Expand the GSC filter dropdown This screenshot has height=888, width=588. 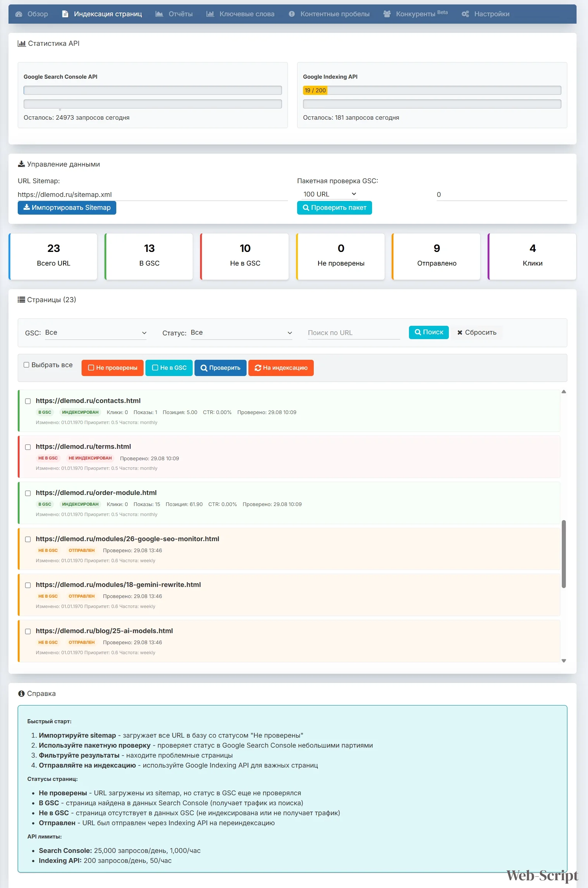(x=96, y=333)
